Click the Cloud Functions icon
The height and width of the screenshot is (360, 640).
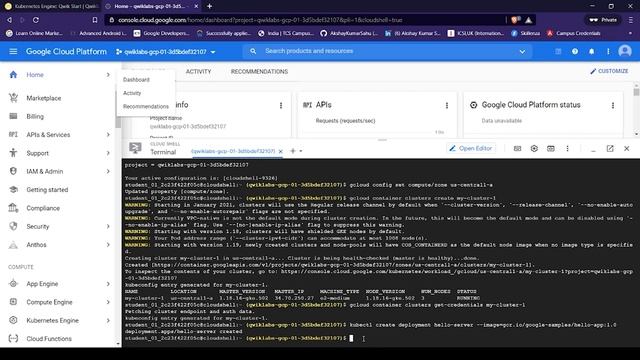point(13,338)
